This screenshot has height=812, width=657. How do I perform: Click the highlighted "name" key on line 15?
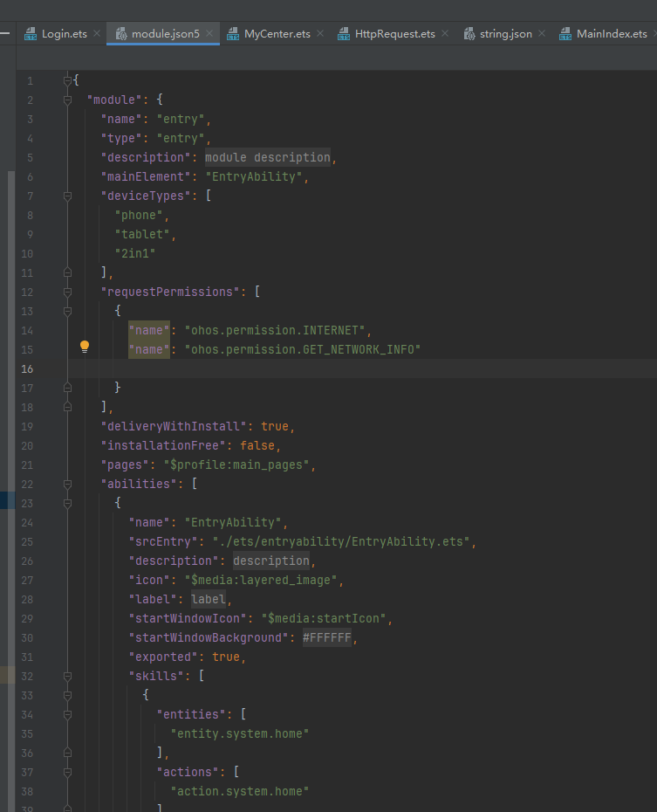coord(149,349)
